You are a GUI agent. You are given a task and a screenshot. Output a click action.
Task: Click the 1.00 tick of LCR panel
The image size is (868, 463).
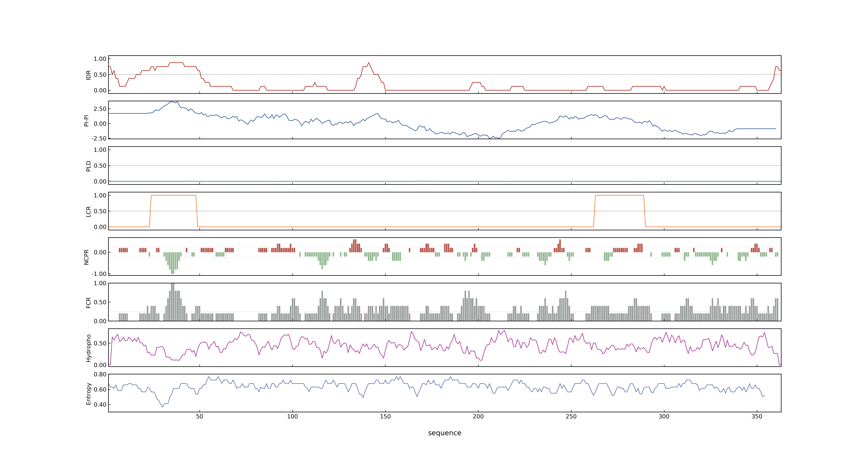point(100,195)
